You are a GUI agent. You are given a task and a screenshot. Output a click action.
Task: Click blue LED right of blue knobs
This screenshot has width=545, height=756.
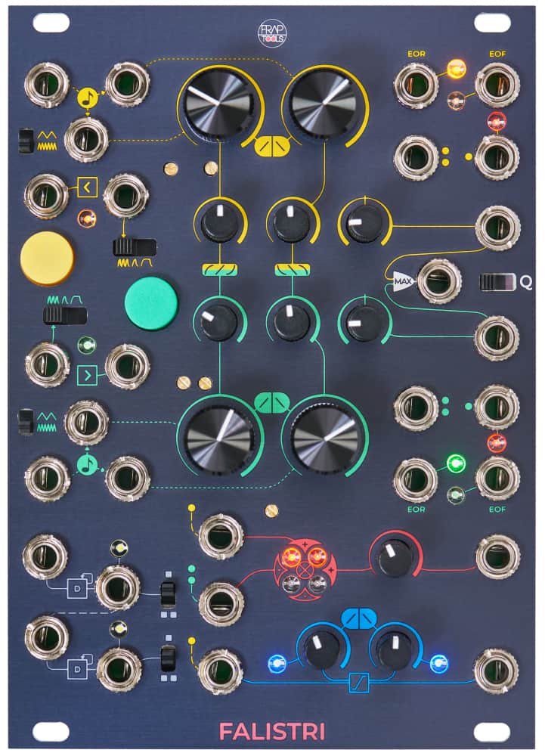pos(439,664)
